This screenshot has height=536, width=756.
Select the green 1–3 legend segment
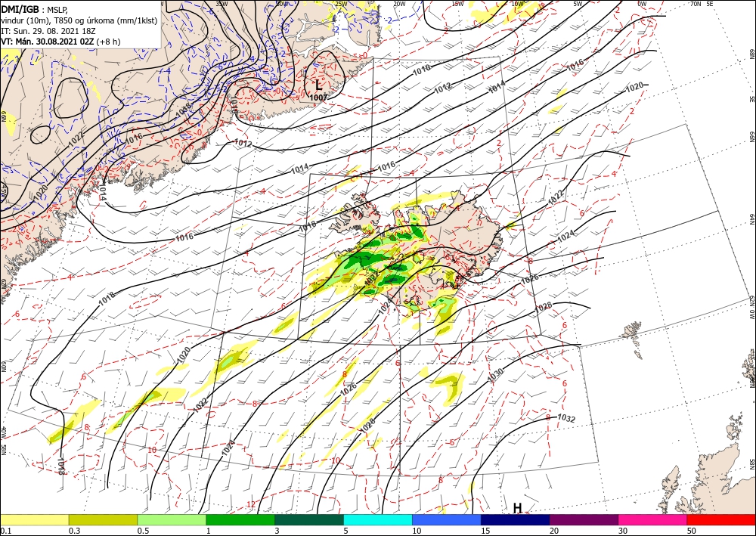[x=240, y=519]
